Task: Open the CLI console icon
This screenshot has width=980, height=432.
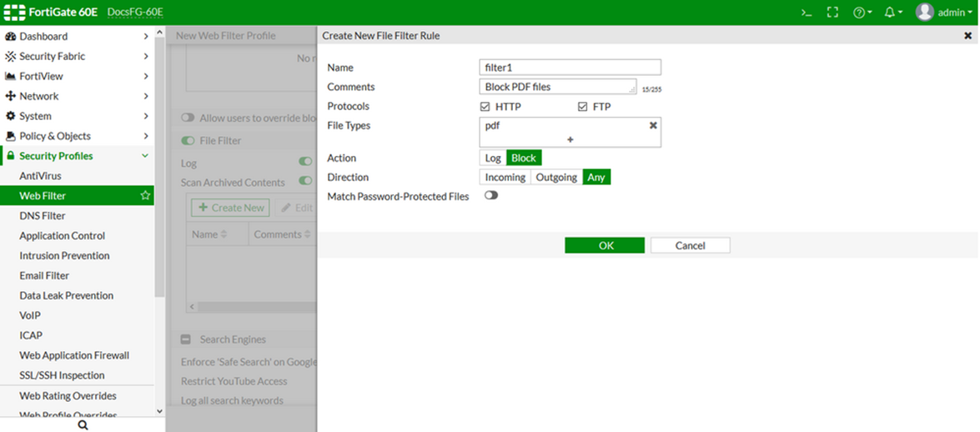Action: click(x=806, y=13)
